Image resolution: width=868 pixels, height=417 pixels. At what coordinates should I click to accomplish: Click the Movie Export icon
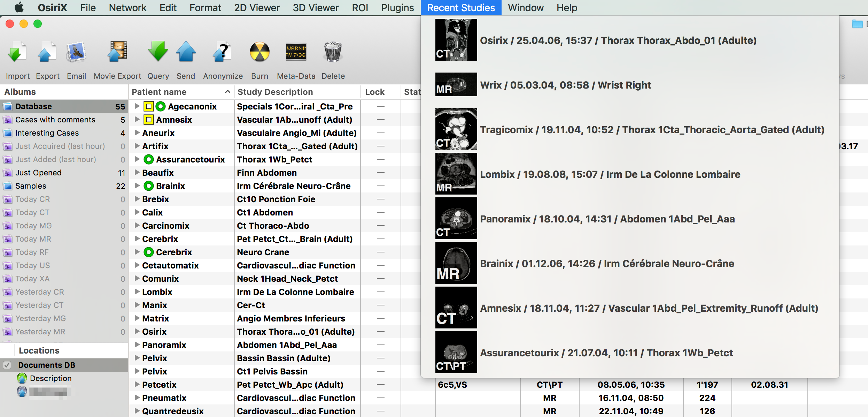[x=117, y=52]
